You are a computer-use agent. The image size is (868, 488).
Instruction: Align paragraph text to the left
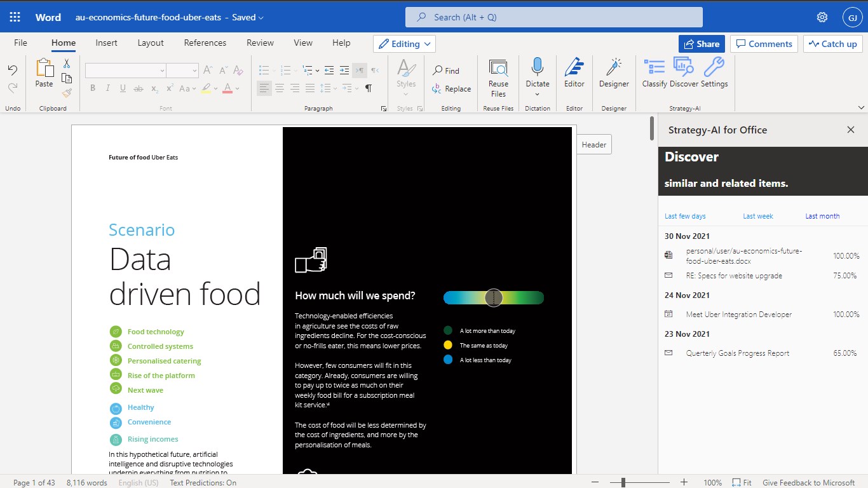pos(264,88)
